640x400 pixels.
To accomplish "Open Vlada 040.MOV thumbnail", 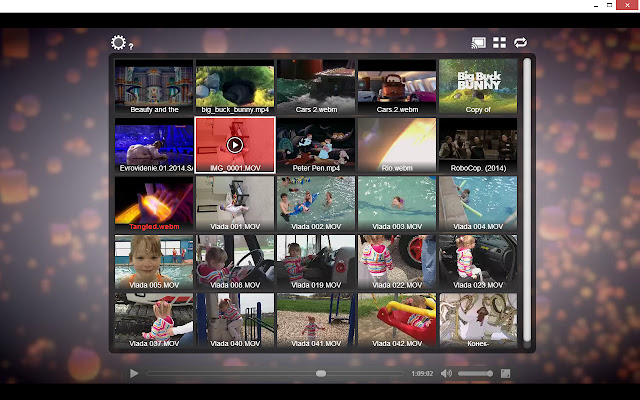I will 235,320.
